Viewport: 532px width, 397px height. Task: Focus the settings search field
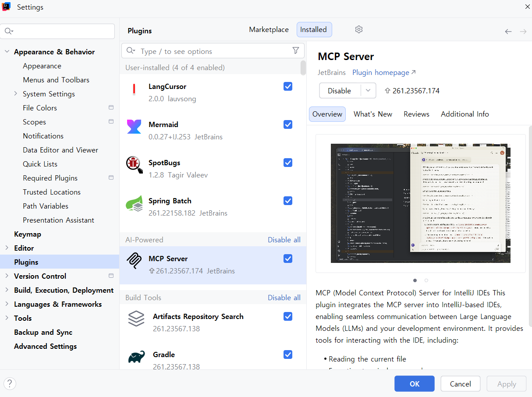[x=58, y=31]
